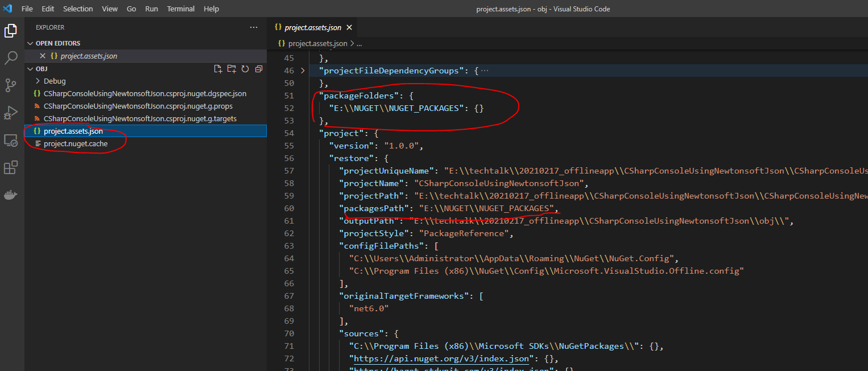Select the project.assets.json editor tab
868x371 pixels.
[313, 27]
